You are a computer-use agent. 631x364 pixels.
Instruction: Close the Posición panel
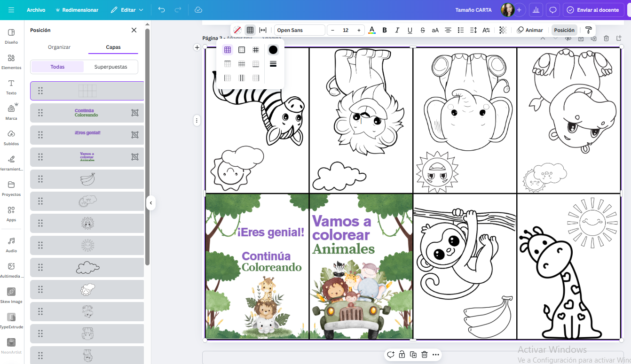[134, 30]
